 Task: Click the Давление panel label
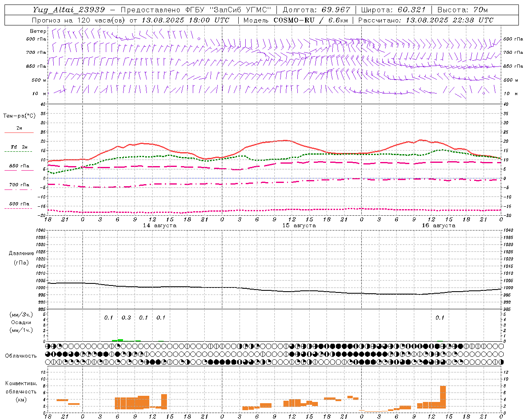(x=21, y=253)
